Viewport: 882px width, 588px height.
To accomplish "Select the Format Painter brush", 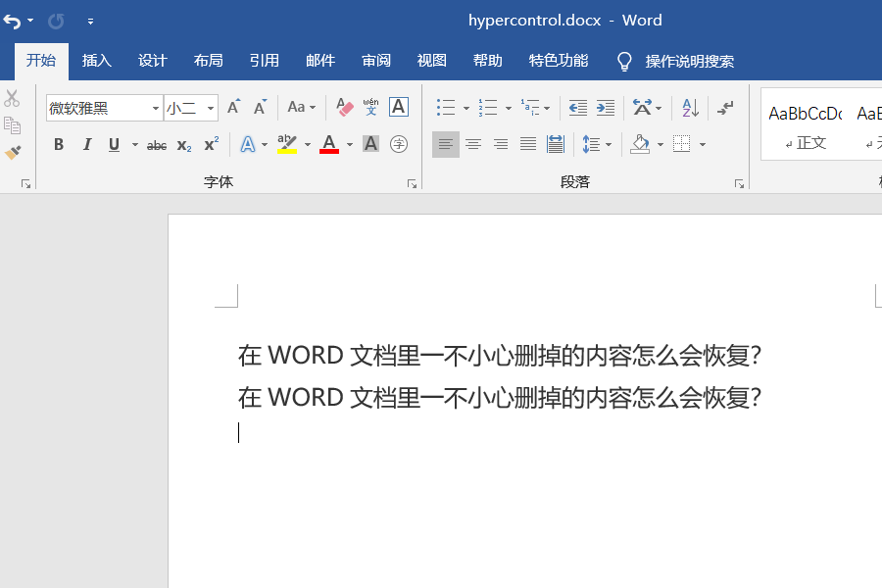I will [x=12, y=152].
